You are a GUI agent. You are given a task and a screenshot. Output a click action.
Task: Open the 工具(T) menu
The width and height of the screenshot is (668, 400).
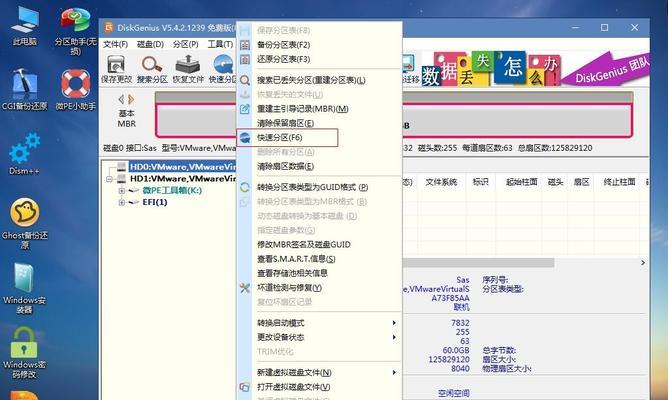(x=220, y=44)
